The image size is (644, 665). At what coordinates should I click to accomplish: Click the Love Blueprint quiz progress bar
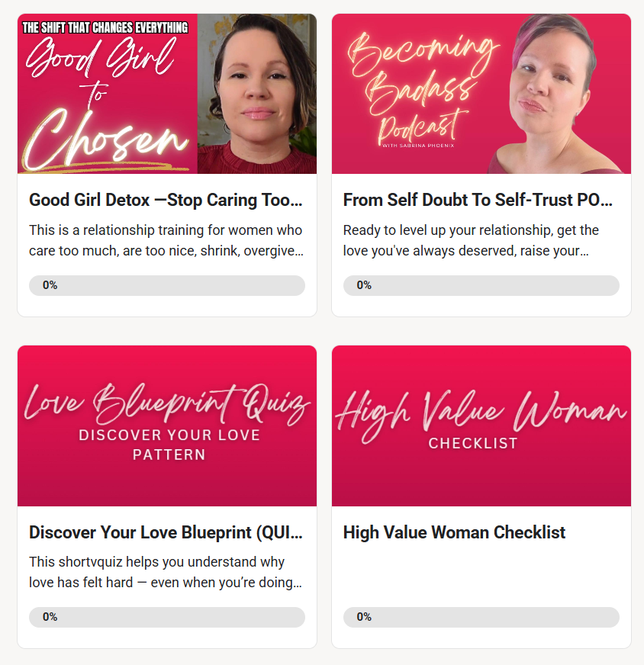pos(167,617)
